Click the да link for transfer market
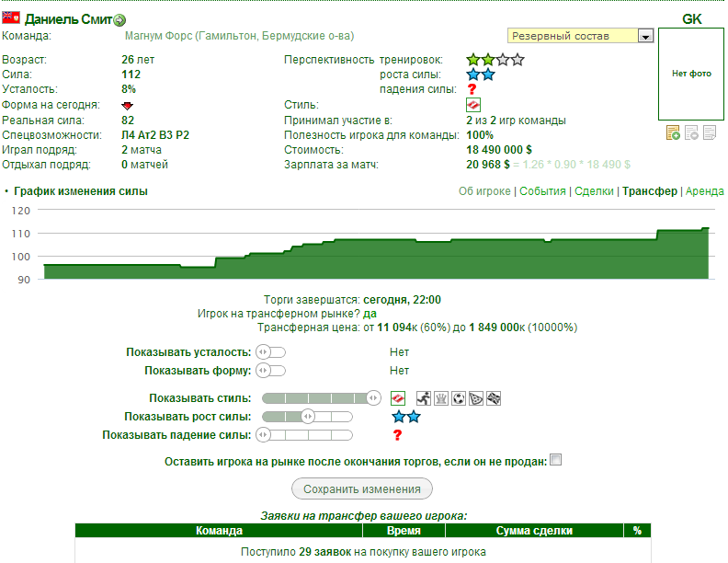The height and width of the screenshot is (563, 728). click(370, 314)
